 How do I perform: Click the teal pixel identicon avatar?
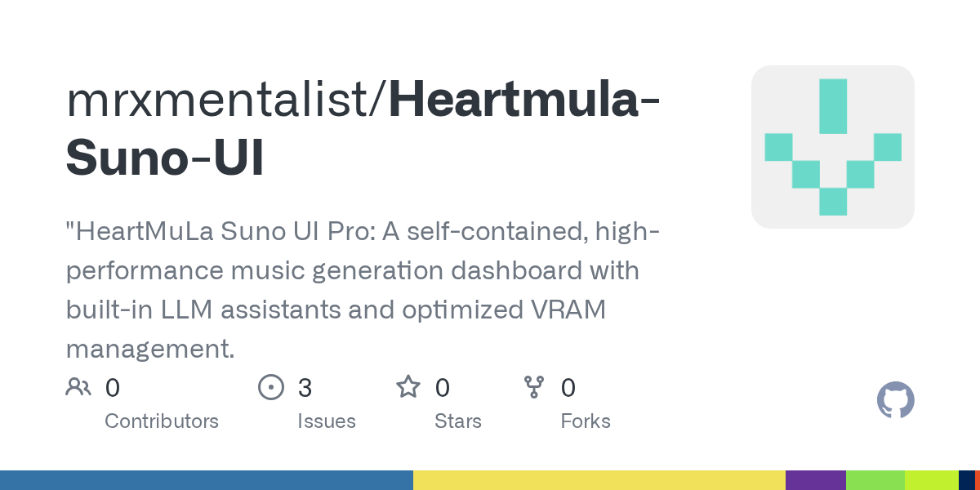click(x=832, y=147)
